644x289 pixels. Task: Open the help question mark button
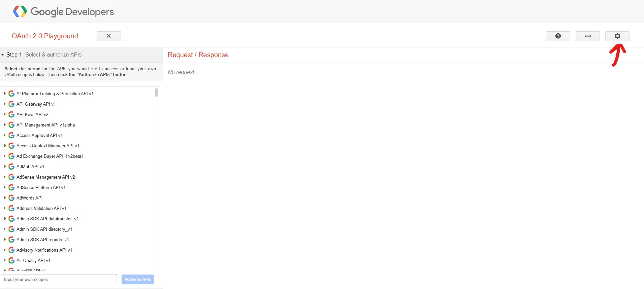[x=558, y=36]
